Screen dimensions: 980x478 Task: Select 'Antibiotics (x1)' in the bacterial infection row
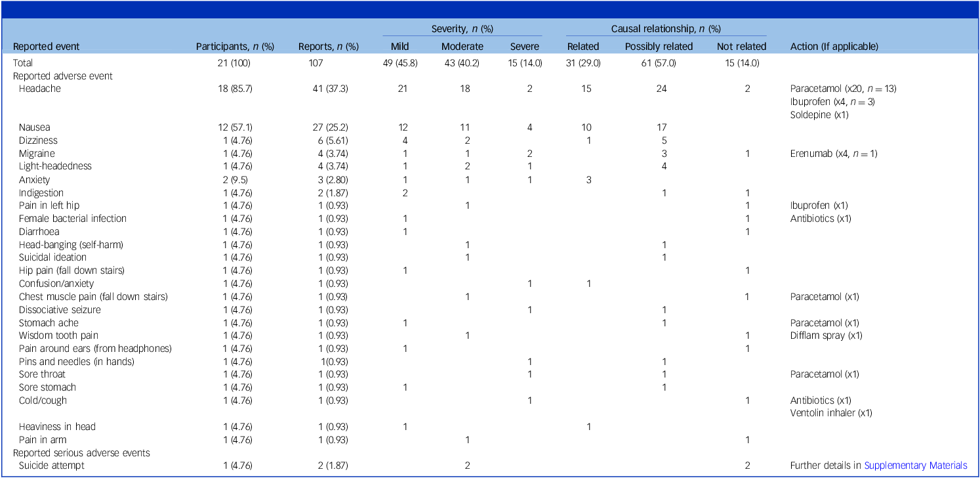click(821, 219)
